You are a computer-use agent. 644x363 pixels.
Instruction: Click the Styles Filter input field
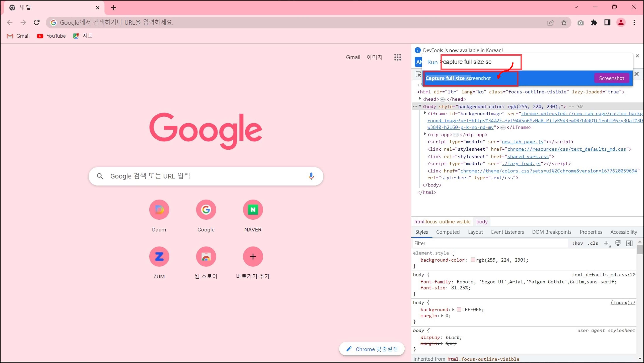(490, 243)
